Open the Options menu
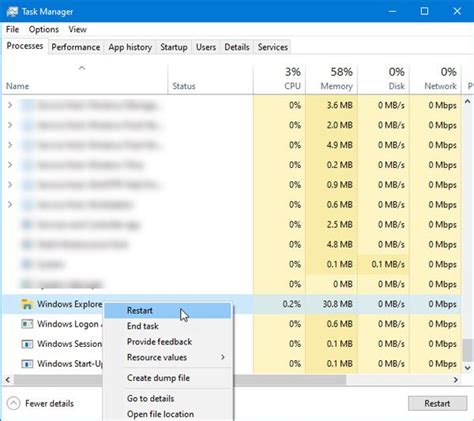Image resolution: width=474 pixels, height=421 pixels. (x=44, y=29)
